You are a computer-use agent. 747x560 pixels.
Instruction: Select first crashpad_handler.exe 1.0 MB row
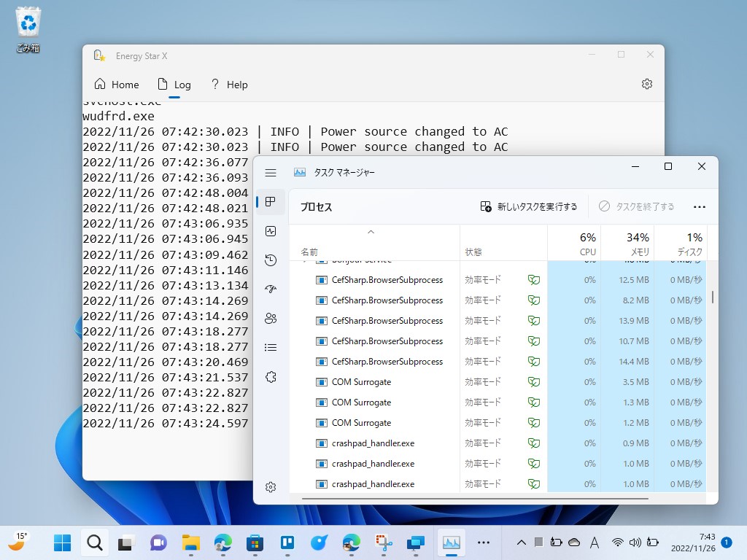point(498,464)
